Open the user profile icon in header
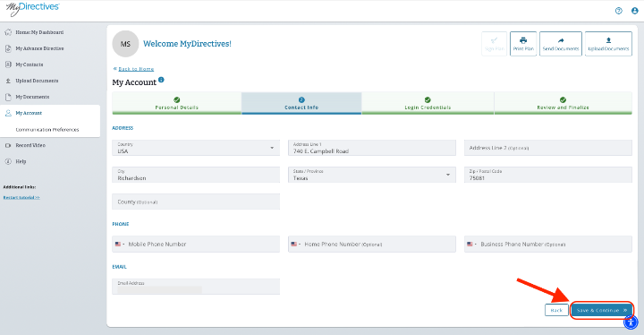Viewport: 644px width, 335px height. point(634,11)
